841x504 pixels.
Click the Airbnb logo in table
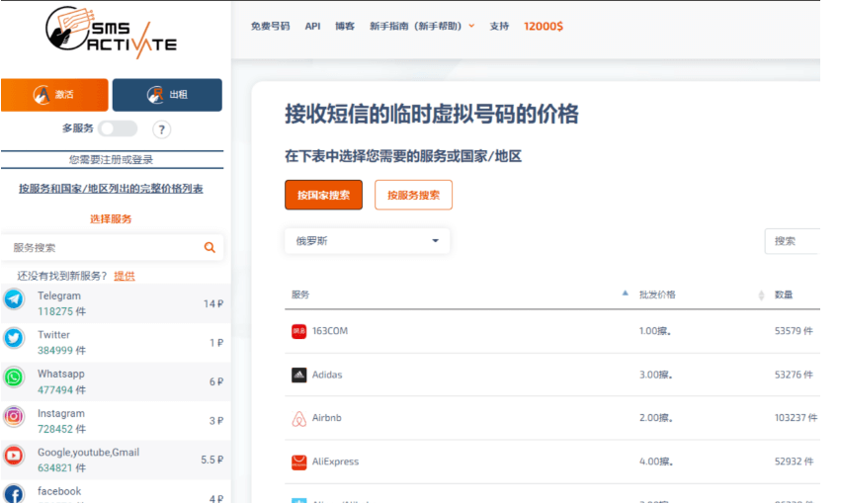click(299, 419)
